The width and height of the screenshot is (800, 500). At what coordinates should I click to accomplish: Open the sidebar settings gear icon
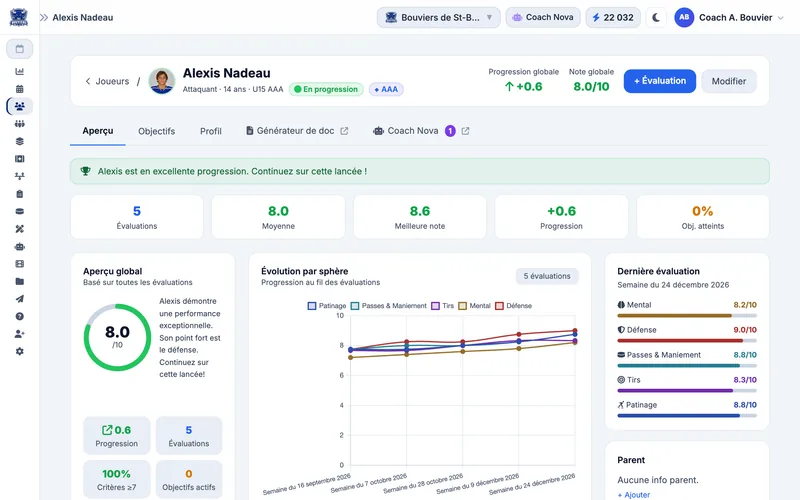click(x=19, y=352)
